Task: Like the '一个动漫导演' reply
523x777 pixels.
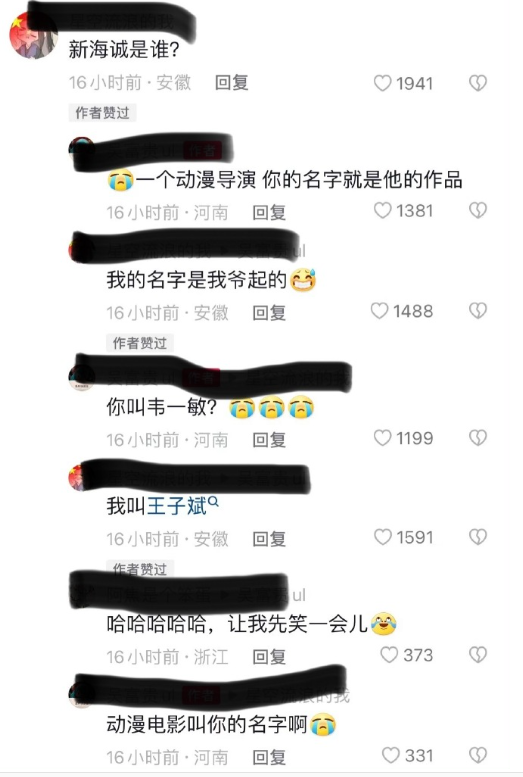Action: [x=382, y=211]
